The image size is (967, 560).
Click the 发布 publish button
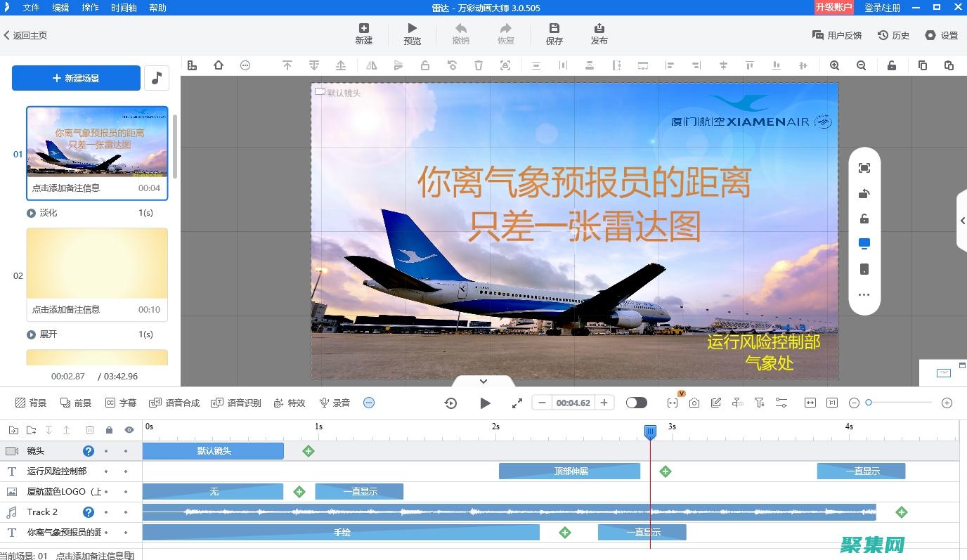[599, 33]
